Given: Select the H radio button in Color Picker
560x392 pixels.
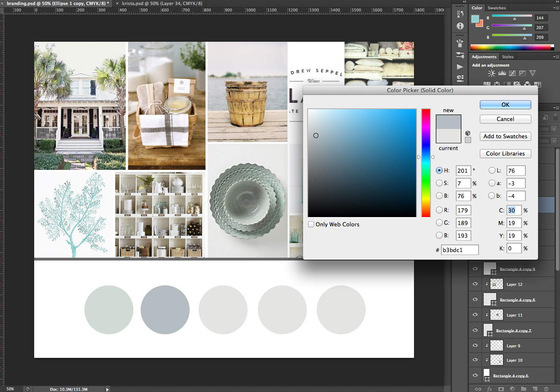Looking at the screenshot, I should point(438,170).
